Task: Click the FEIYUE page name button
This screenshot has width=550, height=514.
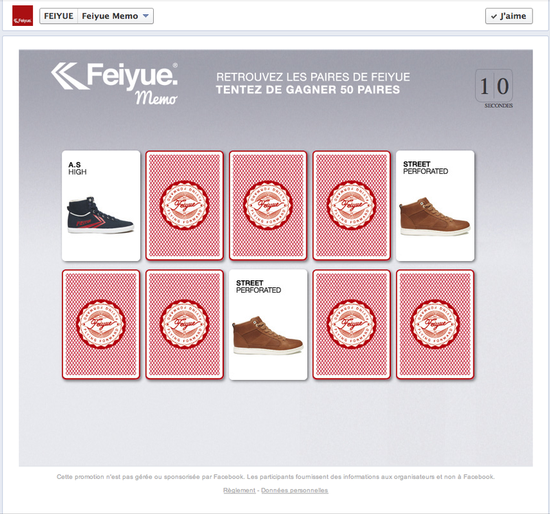Action: click(59, 16)
